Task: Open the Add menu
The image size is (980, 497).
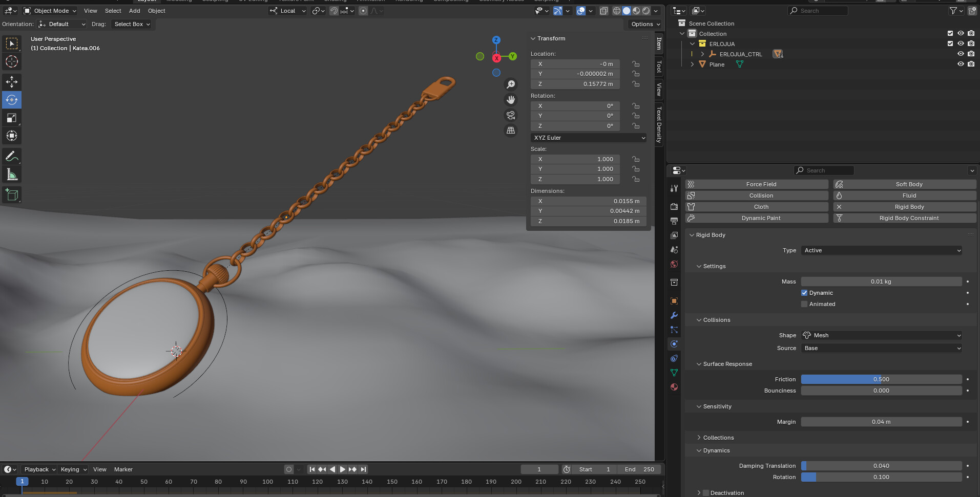Action: 135,11
